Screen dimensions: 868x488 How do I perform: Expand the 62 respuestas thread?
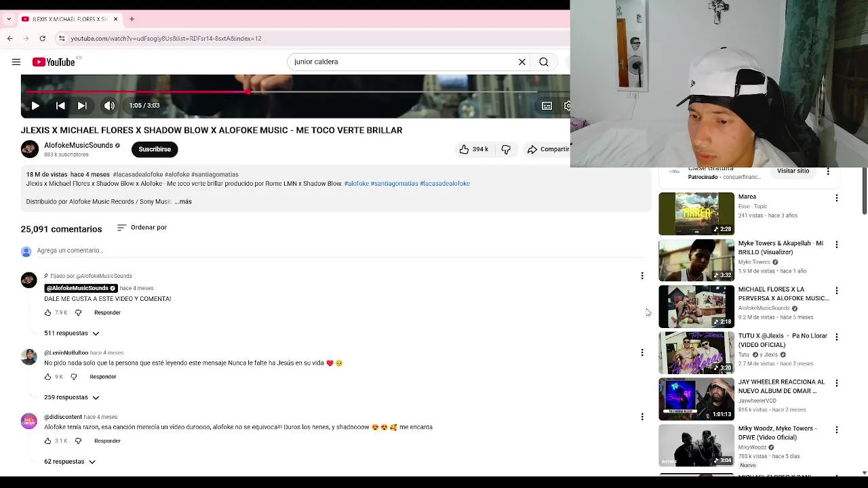[x=70, y=462]
